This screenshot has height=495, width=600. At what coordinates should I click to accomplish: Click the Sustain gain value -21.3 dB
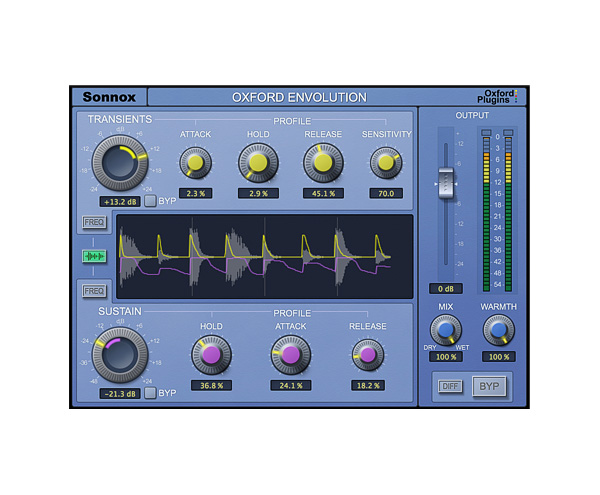coord(120,394)
